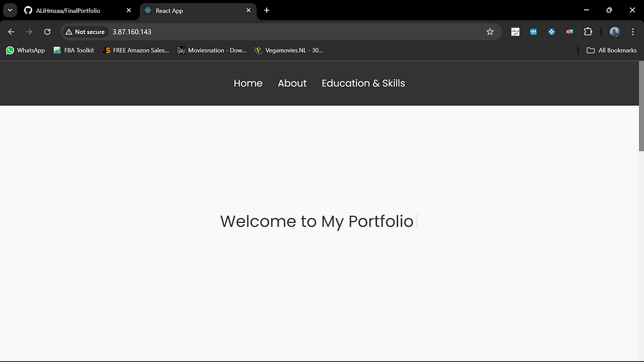Open Chrome's three-dot menu

pos(633,32)
